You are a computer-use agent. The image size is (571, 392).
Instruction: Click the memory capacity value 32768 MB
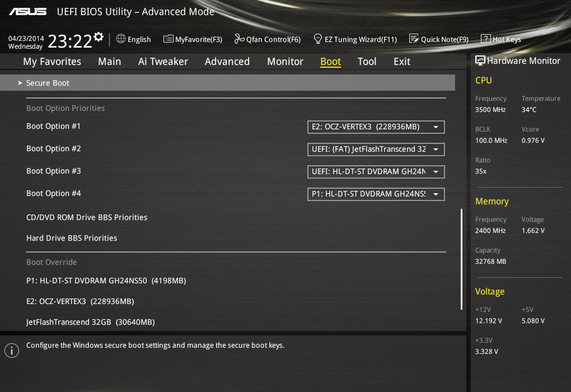[x=490, y=262]
